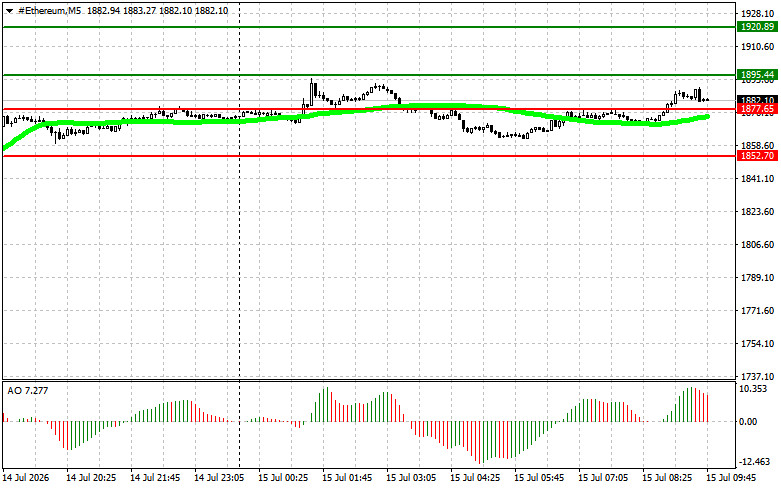Click the 15 Jul 04:25 time axis label

tap(475, 478)
